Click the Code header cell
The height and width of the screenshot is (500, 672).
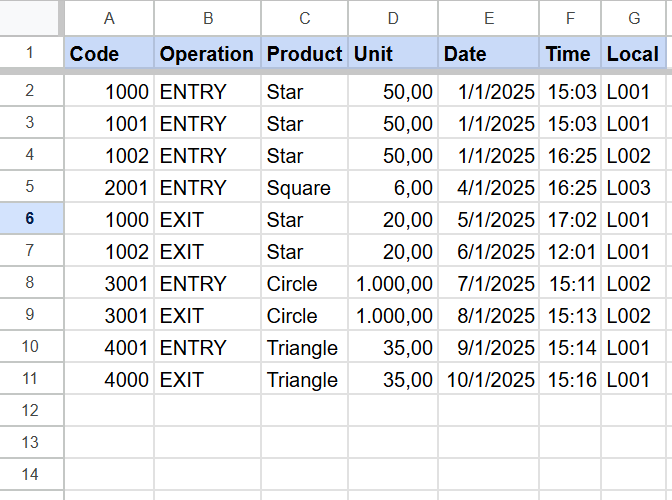pyautogui.click(x=109, y=54)
